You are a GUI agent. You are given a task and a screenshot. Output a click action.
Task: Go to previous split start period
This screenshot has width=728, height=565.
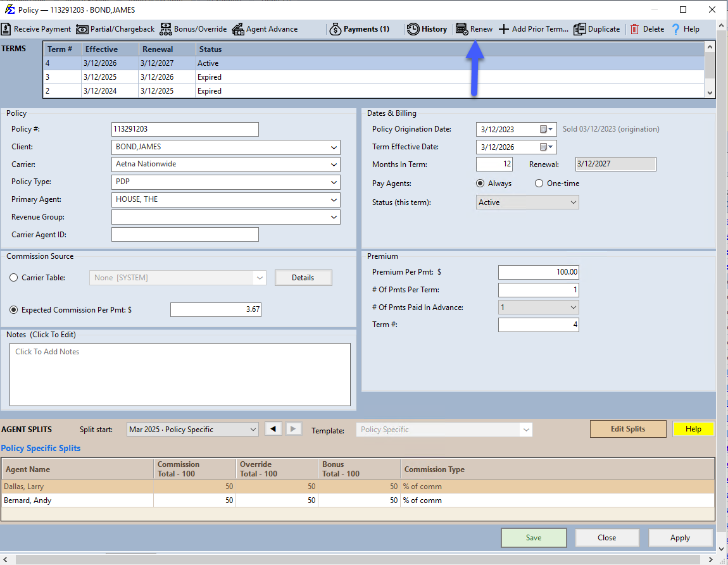coord(273,429)
